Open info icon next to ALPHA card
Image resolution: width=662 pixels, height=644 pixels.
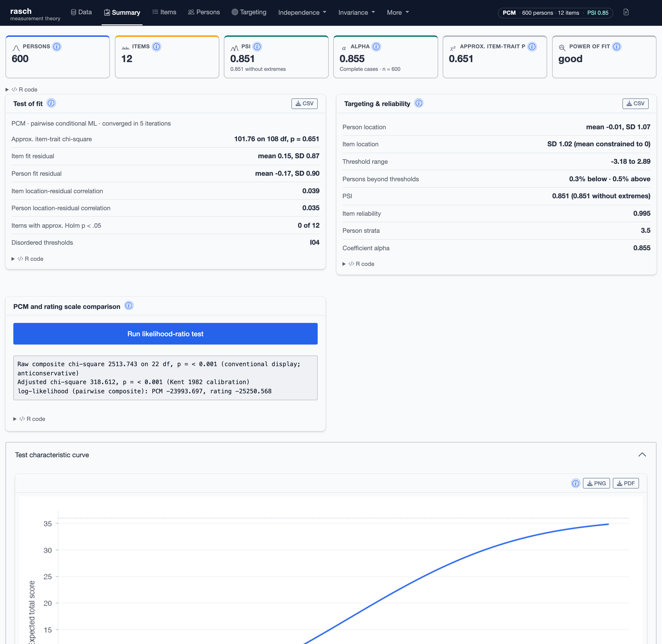coord(376,46)
